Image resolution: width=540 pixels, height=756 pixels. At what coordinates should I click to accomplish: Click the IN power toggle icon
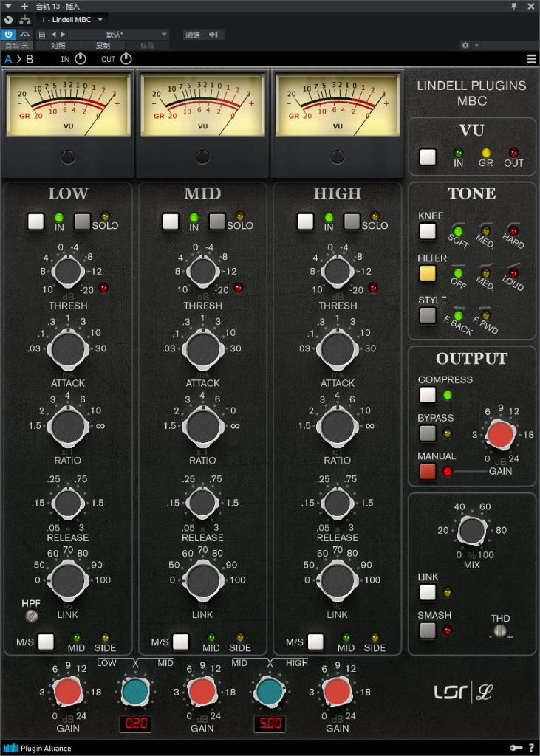81,59
